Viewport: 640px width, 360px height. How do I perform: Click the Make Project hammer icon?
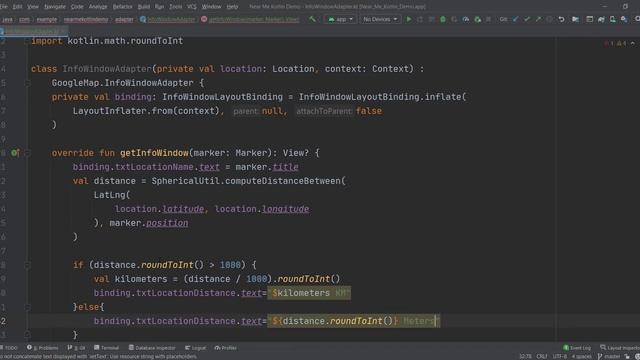pyautogui.click(x=312, y=19)
